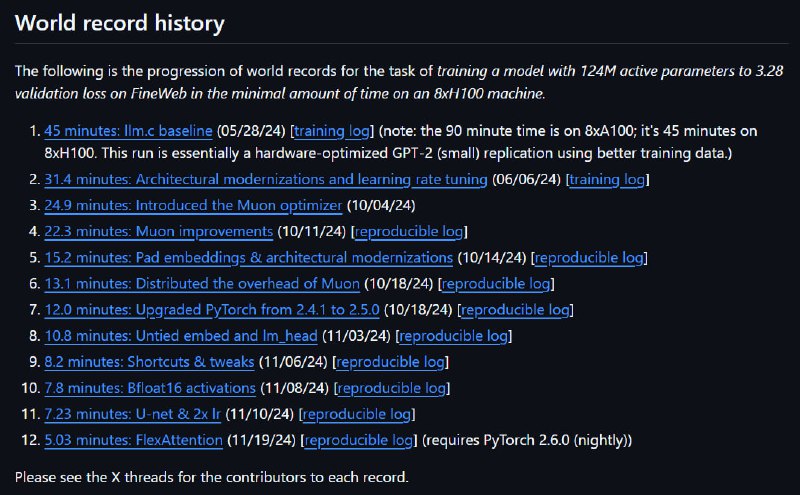Open the 15.2 minutes Pad embeddings link
This screenshot has height=495, width=800.
pyautogui.click(x=248, y=258)
